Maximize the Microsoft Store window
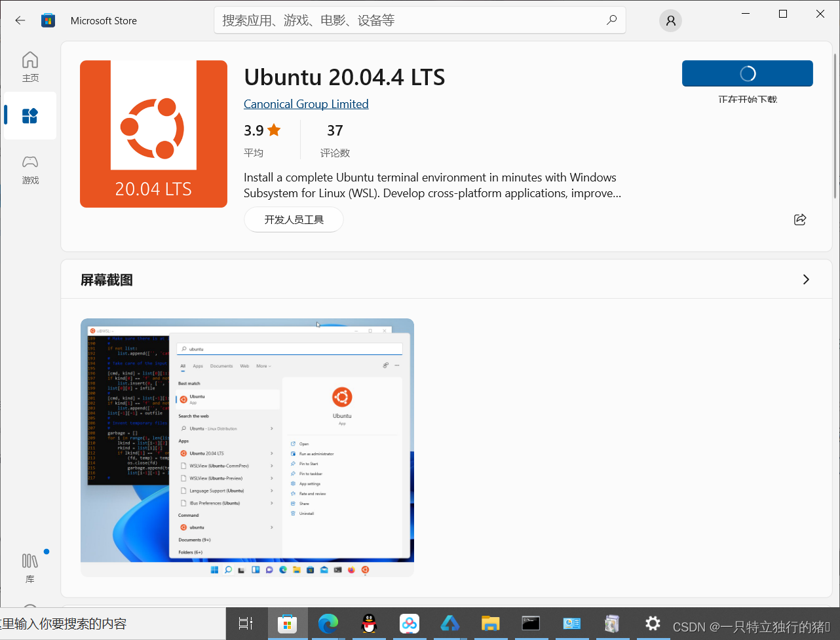The height and width of the screenshot is (640, 840). [783, 14]
